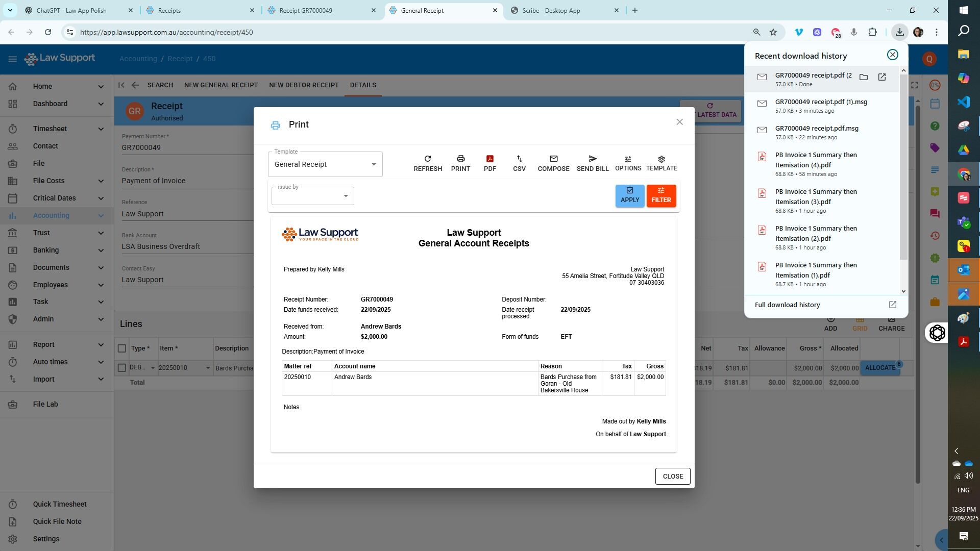Select the CSV export option
This screenshot has height=551, width=980.
pyautogui.click(x=519, y=162)
